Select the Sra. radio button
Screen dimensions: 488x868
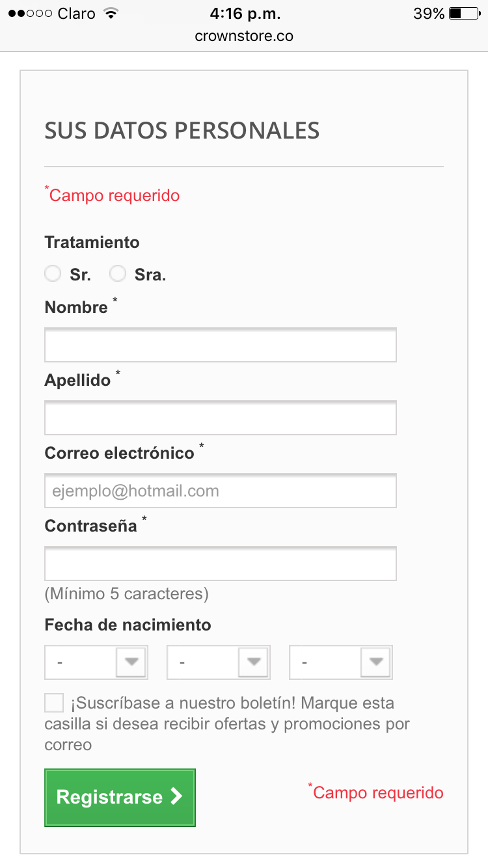[x=118, y=274]
